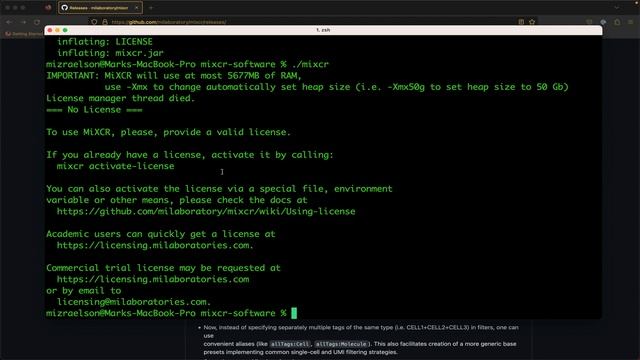The height and width of the screenshot is (360, 640).
Task: Close the zsh terminal with red button
Action: [50, 30]
